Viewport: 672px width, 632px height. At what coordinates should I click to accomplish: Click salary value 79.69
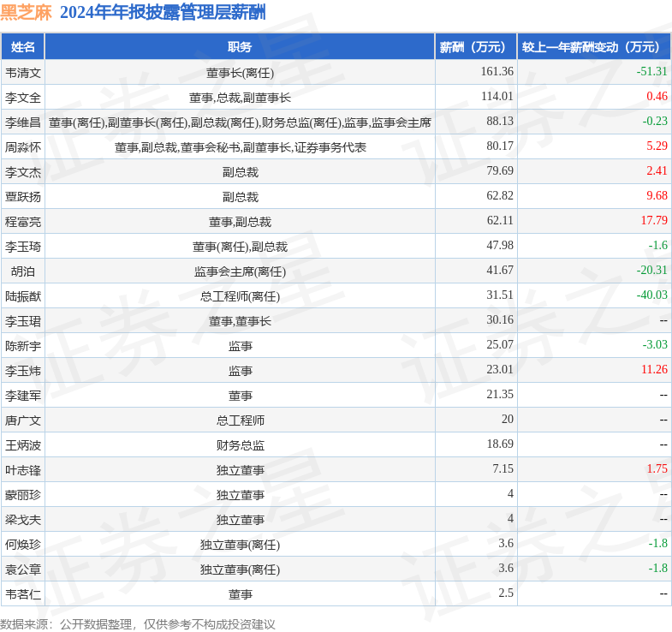500,170
